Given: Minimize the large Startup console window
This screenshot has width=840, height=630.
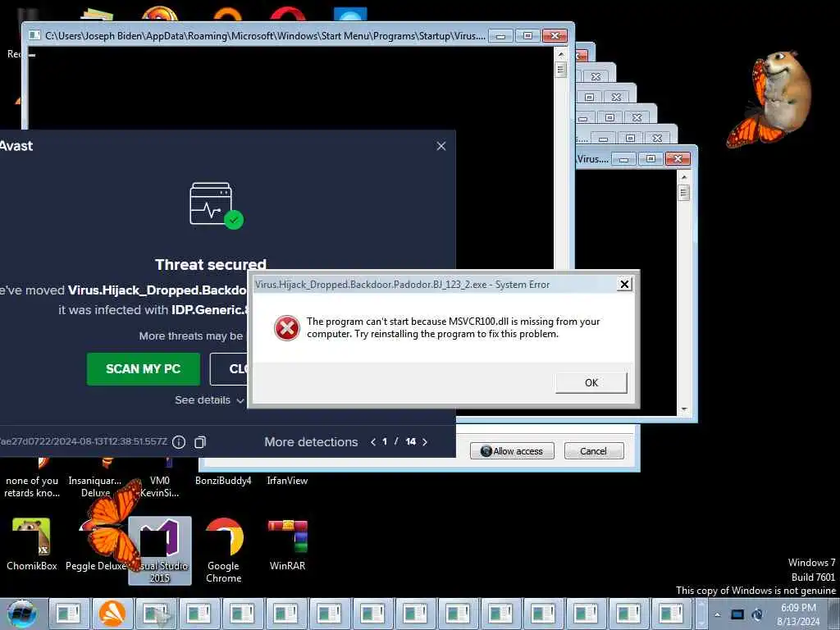Looking at the screenshot, I should [500, 36].
